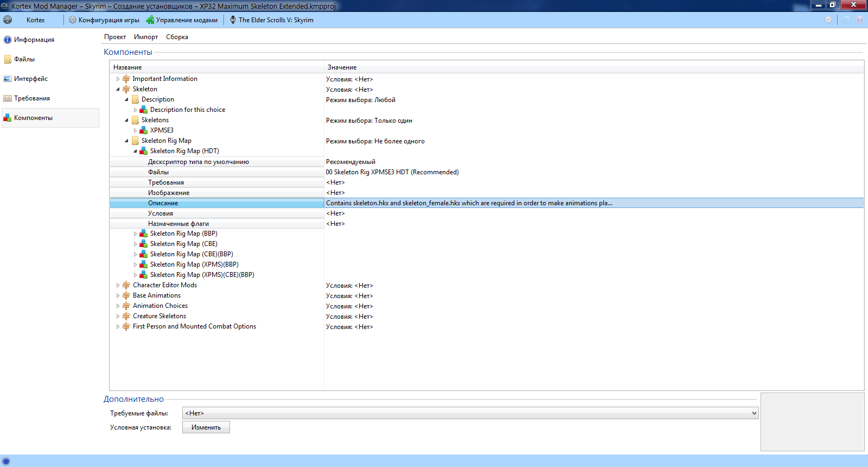
Task: Click the settings gear icon at top right
Action: pos(828,20)
